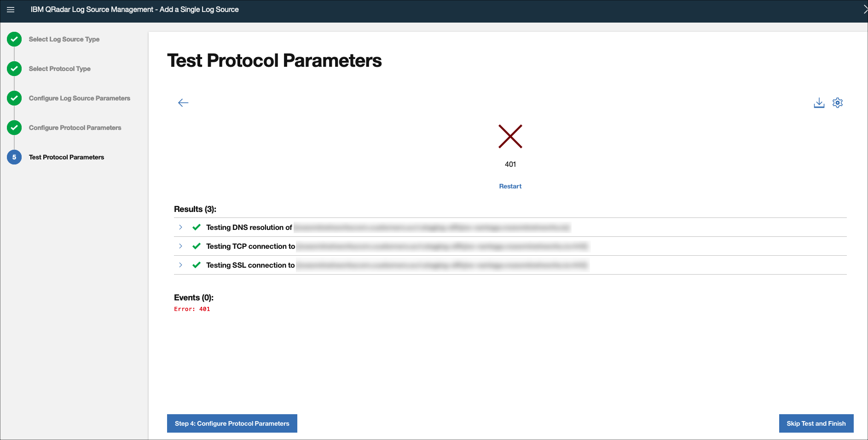
Task: Click the green check beside SSL test
Action: 197,265
